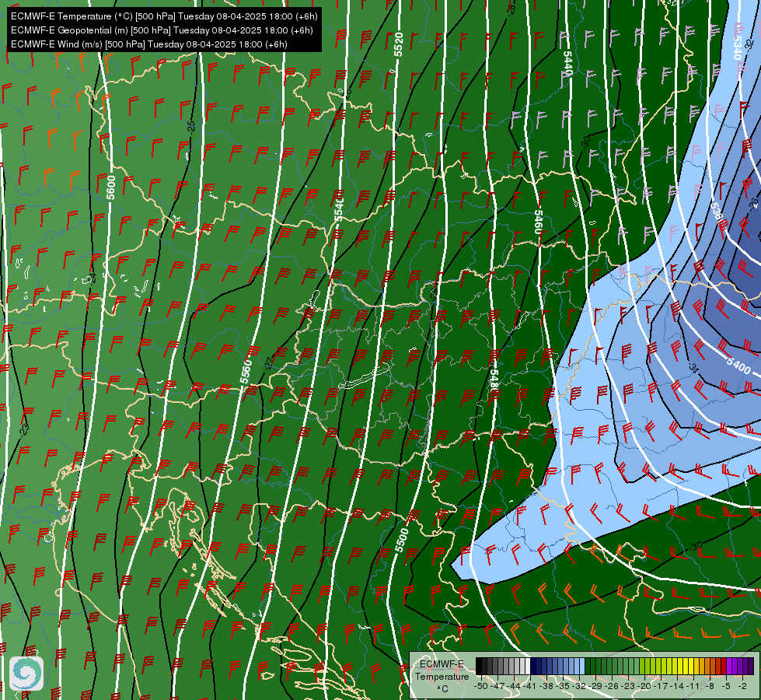
Task: Click the -35 value in the legend scale
Action: (x=563, y=686)
